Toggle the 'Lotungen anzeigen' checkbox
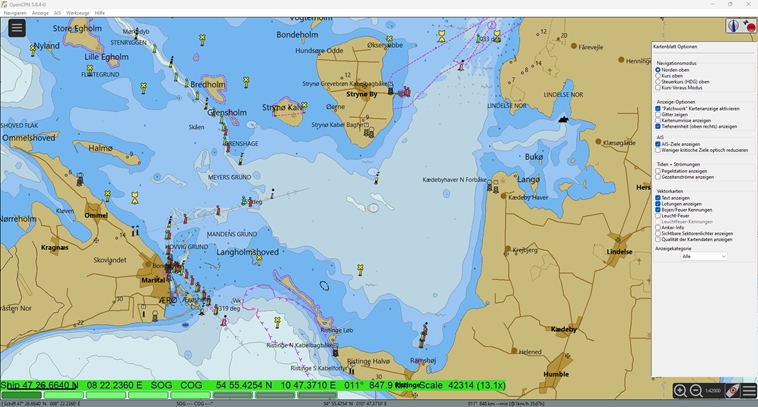This screenshot has width=758, height=407. pos(658,204)
